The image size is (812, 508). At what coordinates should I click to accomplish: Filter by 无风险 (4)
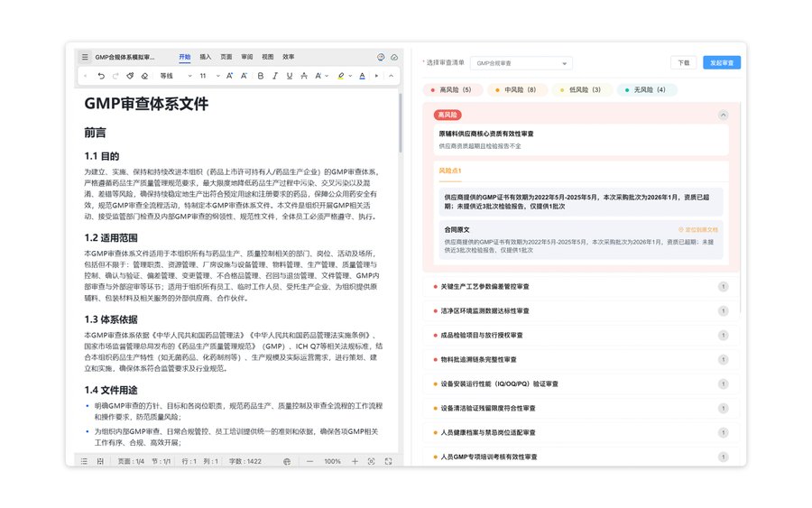[647, 89]
